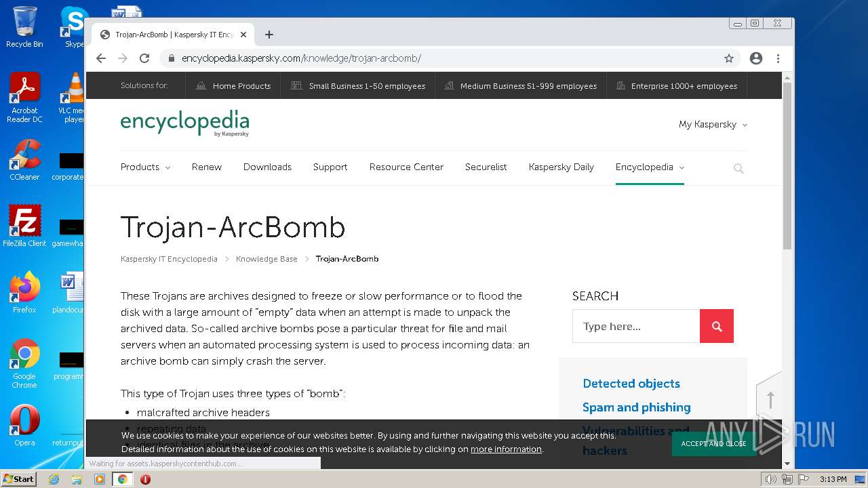Open Acrobat Reader DC desktop icon

point(24,98)
